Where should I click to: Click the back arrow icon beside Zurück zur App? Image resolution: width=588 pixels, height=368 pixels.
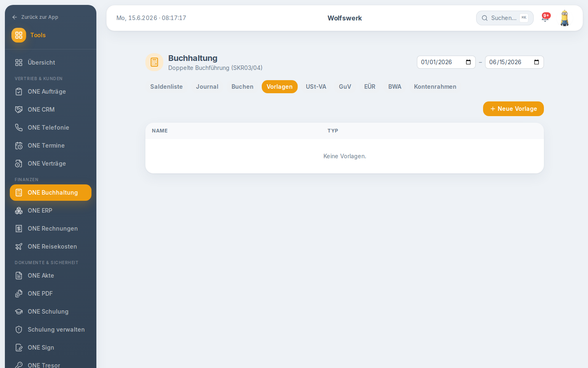point(15,17)
